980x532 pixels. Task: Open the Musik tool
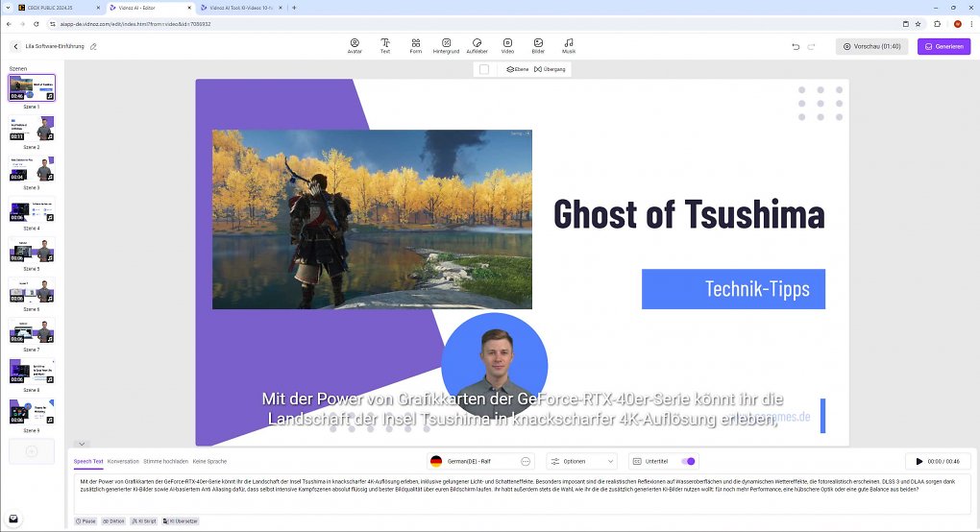point(569,46)
